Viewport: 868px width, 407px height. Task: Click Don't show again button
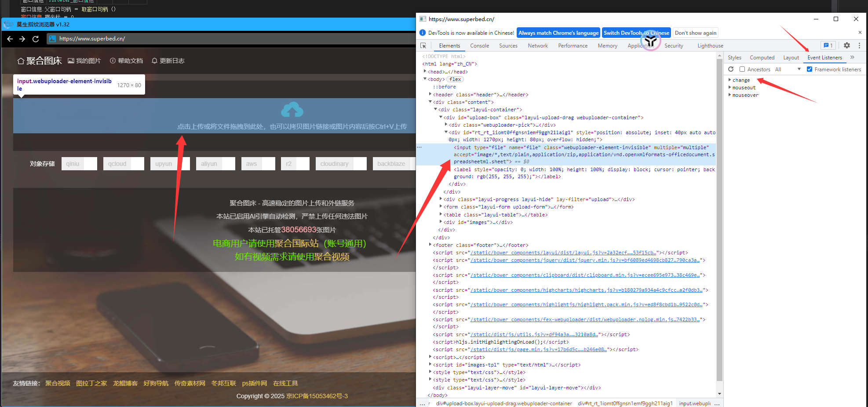tap(696, 33)
